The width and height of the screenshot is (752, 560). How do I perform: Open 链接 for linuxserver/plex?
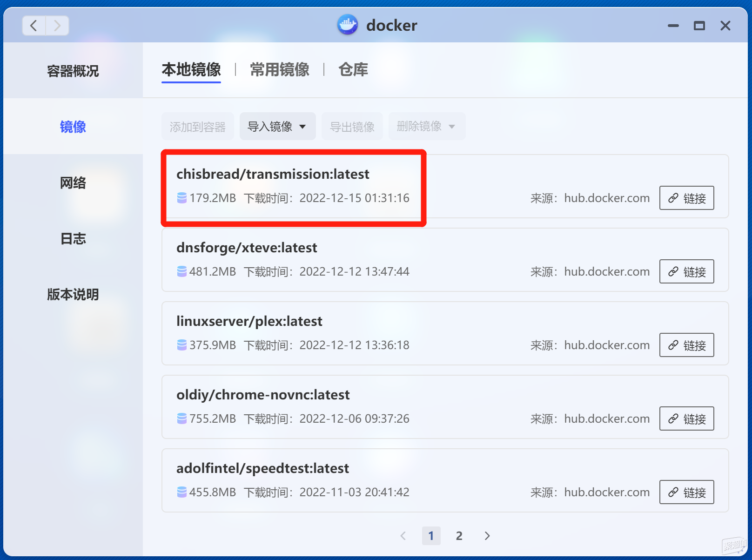click(686, 345)
